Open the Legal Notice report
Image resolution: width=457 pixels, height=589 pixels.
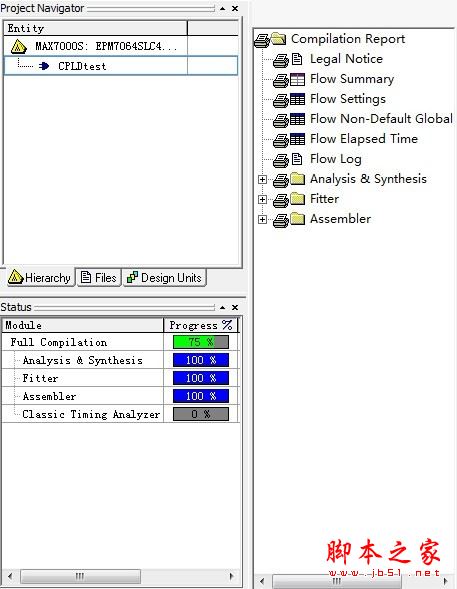coord(346,59)
